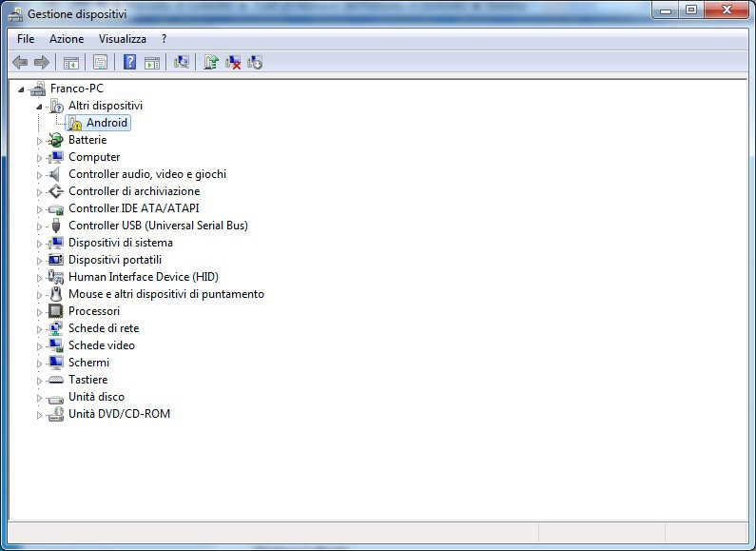Screen dimensions: 756x551
Task: Open the ? help menu
Action: click(x=164, y=39)
